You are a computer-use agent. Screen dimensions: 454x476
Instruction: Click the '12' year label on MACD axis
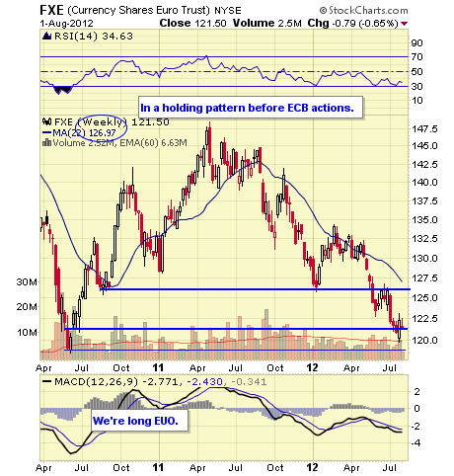(312, 467)
